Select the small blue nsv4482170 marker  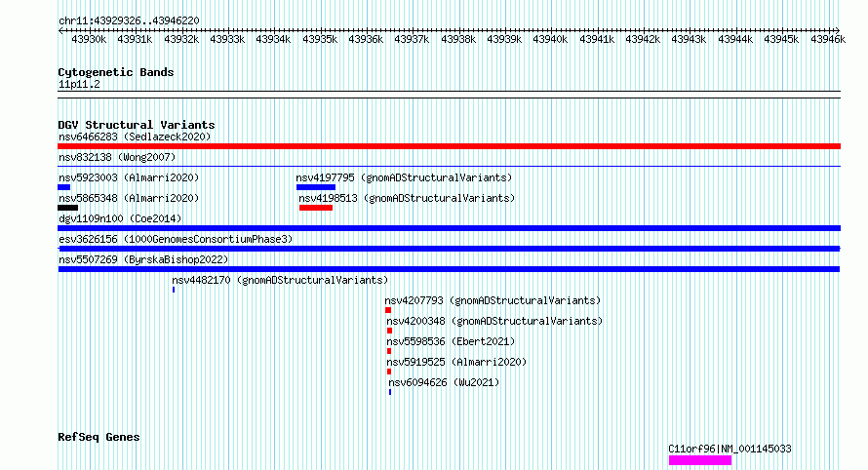click(174, 290)
